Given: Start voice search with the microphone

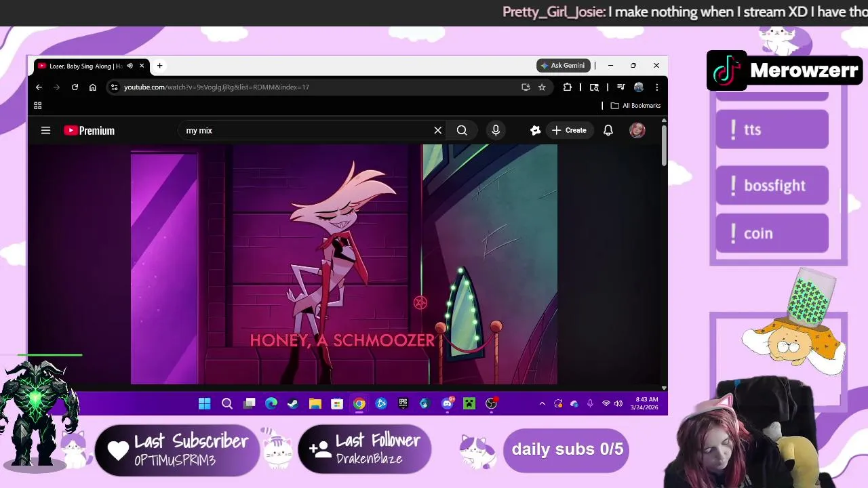Looking at the screenshot, I should pyautogui.click(x=496, y=130).
